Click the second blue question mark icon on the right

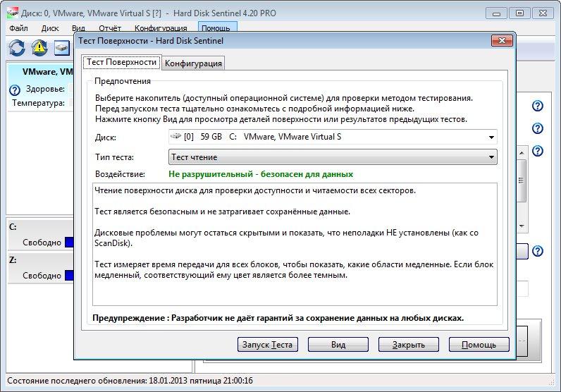pyautogui.click(x=537, y=128)
